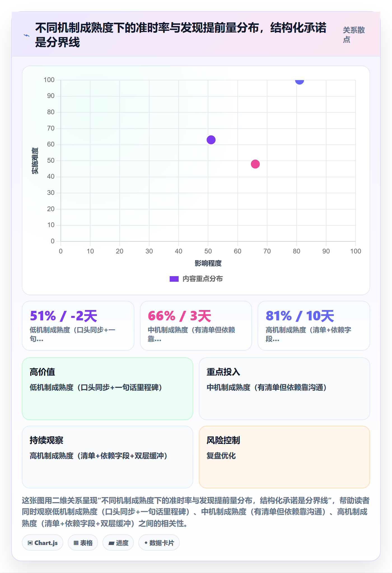Click the 实施难度 y-axis title
Image resolution: width=392 pixels, height=573 pixels.
tap(35, 161)
